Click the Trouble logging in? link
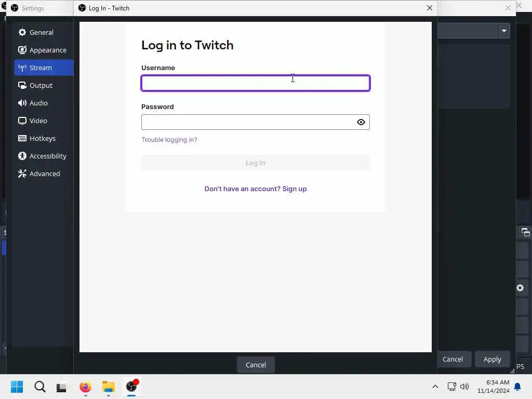 click(x=169, y=139)
